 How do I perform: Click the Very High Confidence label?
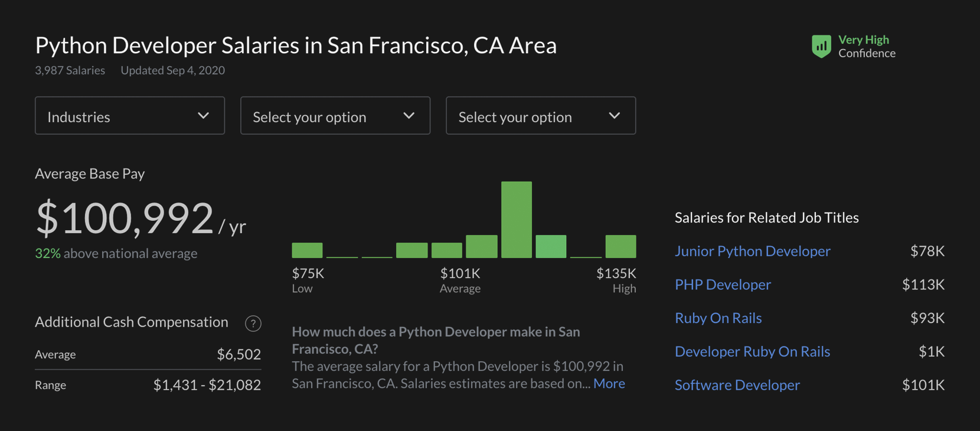click(867, 46)
